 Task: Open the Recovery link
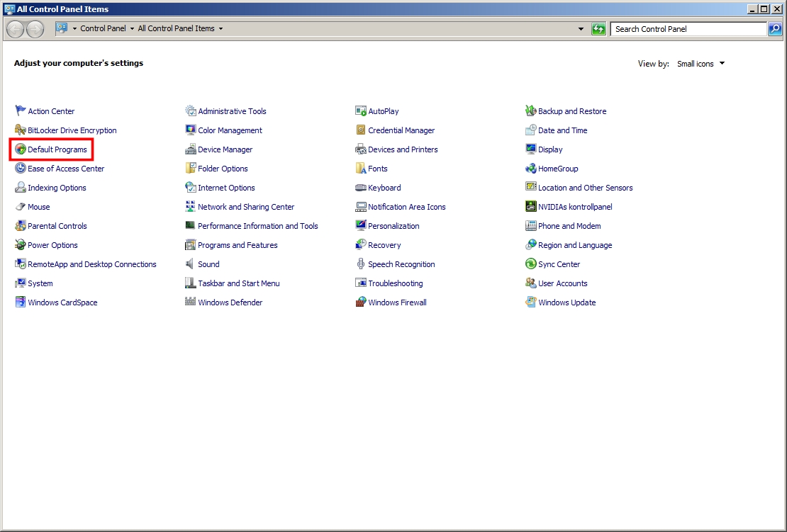tap(384, 245)
